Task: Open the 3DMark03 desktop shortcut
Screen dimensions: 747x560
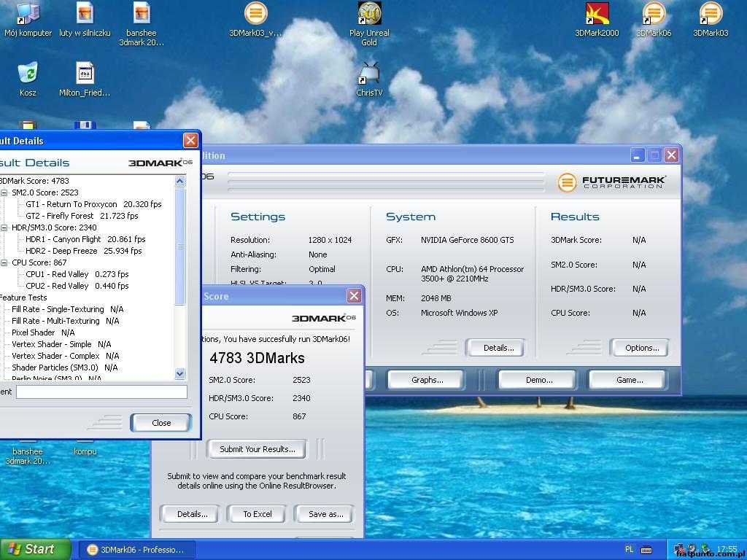Action: coord(711,20)
